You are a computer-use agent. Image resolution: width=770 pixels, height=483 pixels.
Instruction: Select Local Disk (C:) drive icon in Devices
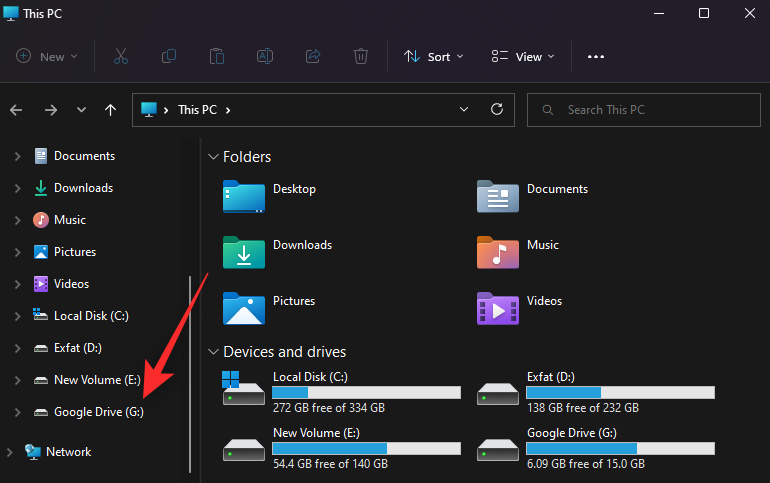point(244,388)
